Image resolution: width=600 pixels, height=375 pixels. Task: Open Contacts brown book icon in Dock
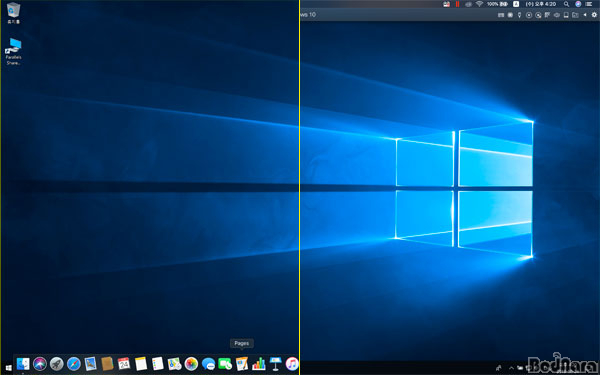click(x=107, y=364)
